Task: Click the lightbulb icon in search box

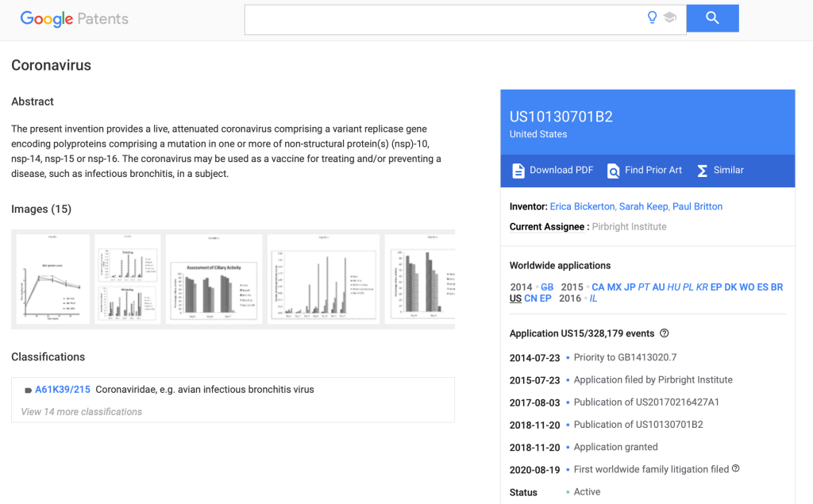Action: [652, 17]
